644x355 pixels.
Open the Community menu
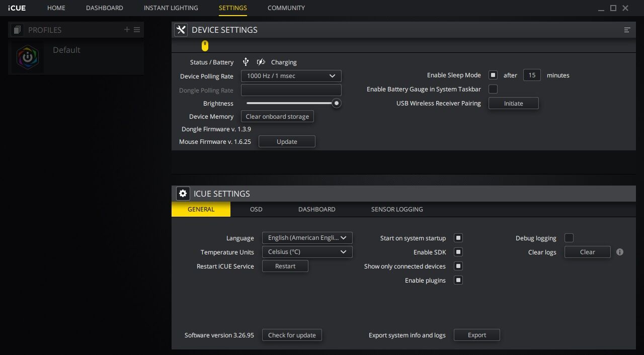(x=286, y=8)
